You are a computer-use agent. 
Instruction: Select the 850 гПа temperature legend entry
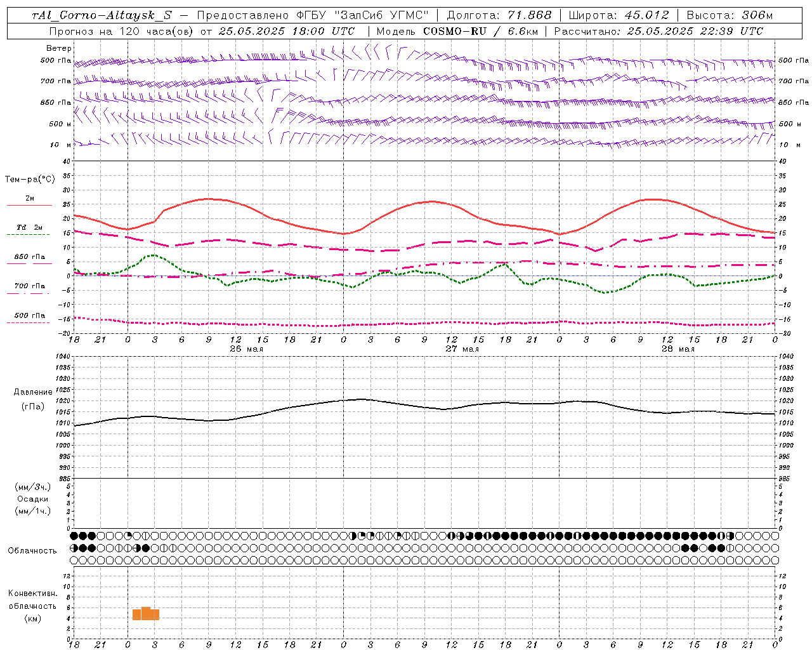29,257
